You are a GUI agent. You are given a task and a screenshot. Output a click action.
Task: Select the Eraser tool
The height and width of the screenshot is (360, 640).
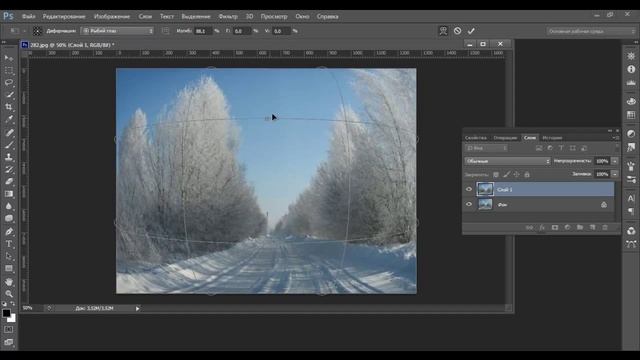click(9, 182)
